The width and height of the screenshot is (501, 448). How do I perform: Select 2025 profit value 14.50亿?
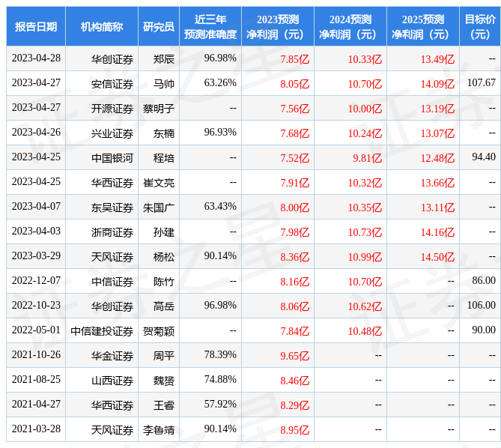coord(437,257)
